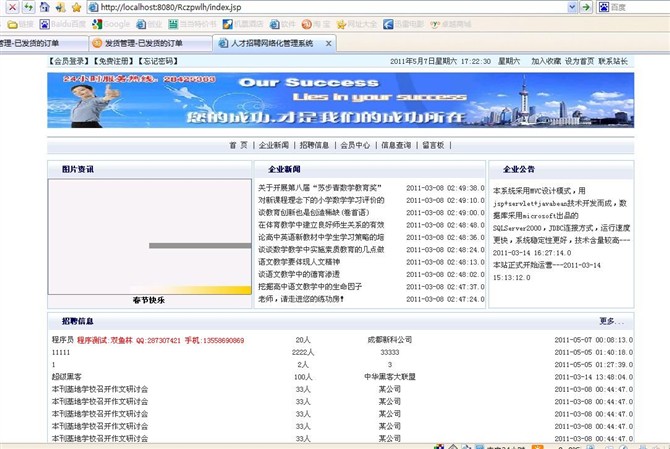
Task: Open 招聘信息 in the site navigation
Action: tap(314, 145)
